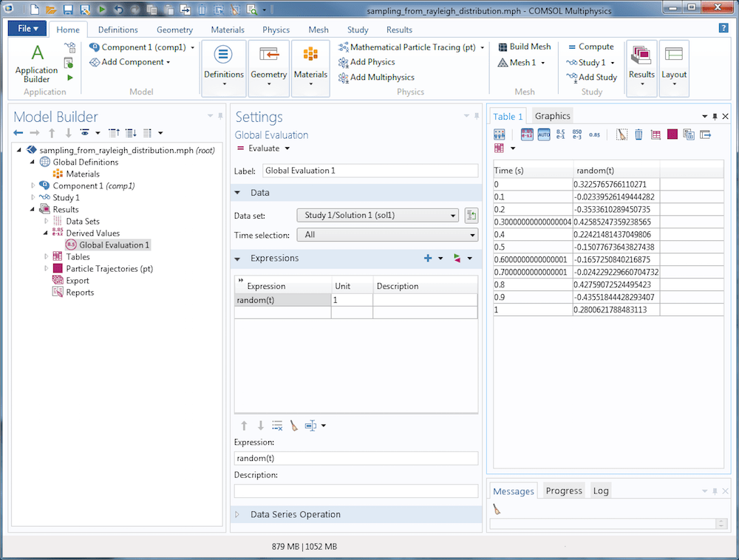
Task: Open the Definitions ribbon tab
Action: point(118,30)
